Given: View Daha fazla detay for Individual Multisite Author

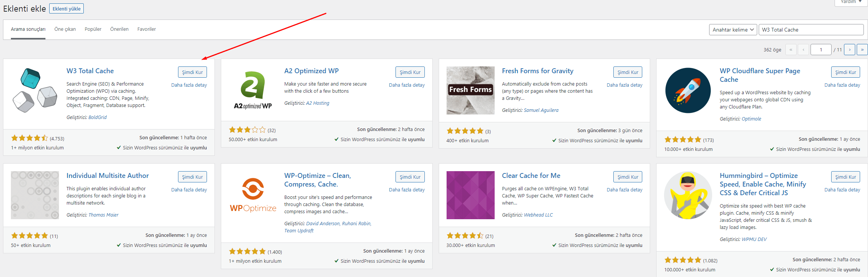Looking at the screenshot, I should 189,190.
